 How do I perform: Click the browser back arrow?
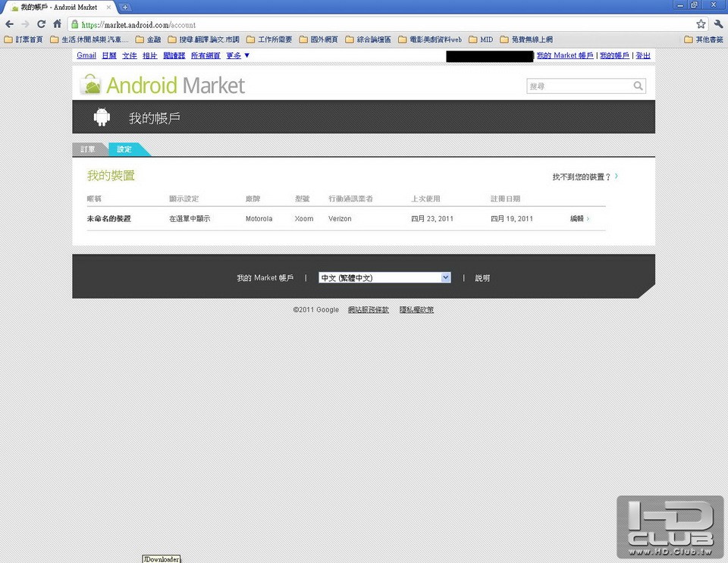click(x=9, y=24)
